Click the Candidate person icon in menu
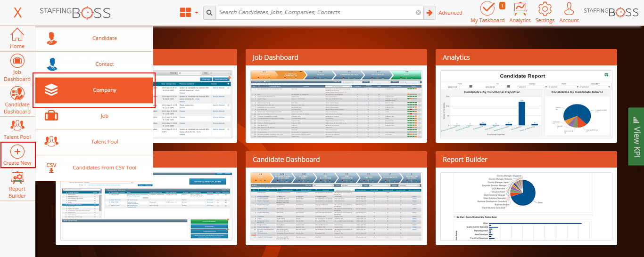644x257 pixels. pos(51,38)
